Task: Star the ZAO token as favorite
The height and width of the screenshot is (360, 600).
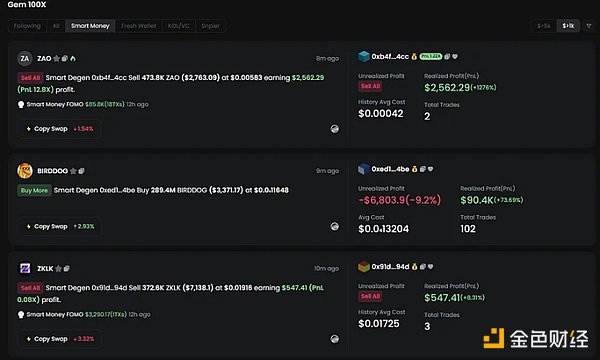Action: (57, 59)
